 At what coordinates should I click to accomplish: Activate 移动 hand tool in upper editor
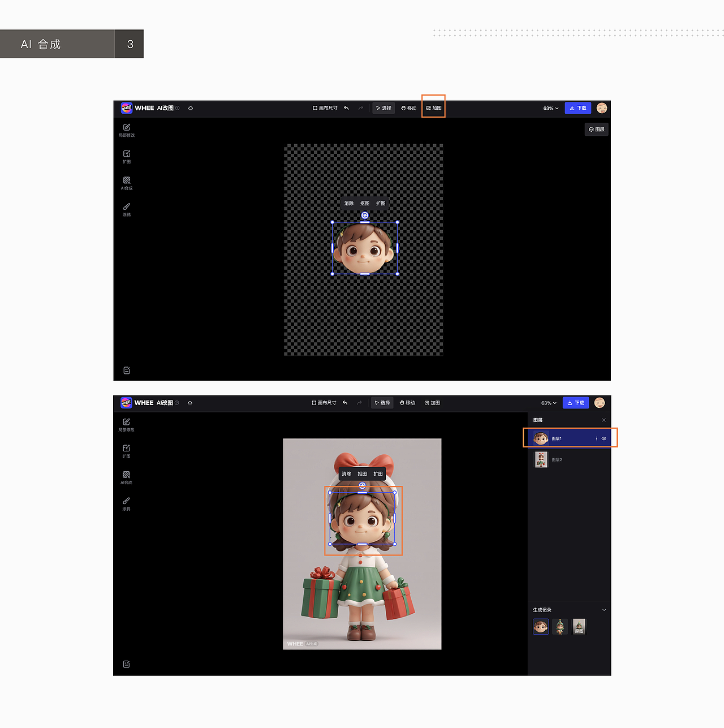(x=409, y=108)
